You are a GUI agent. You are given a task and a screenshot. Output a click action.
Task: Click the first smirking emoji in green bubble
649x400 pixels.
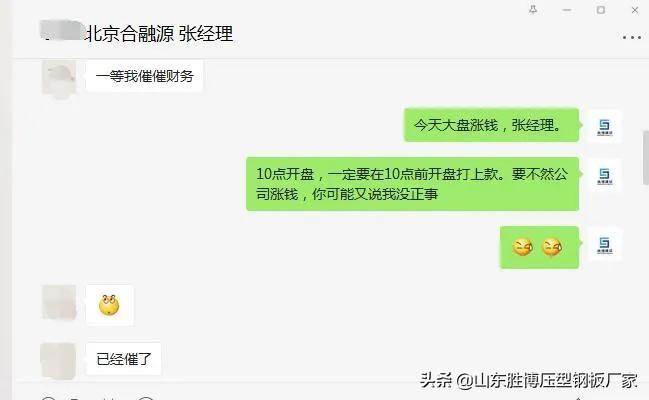coord(522,247)
